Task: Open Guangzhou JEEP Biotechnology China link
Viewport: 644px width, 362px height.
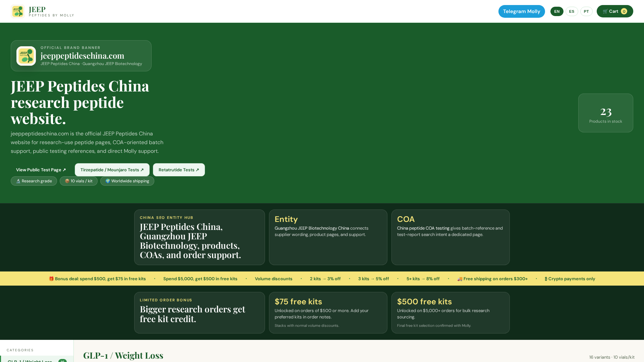Action: tap(312, 228)
